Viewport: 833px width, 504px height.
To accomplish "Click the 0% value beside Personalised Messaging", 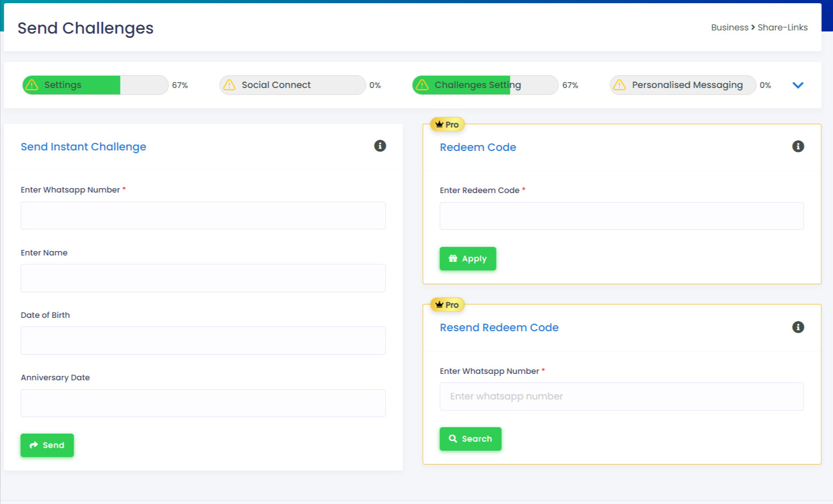I will (765, 85).
